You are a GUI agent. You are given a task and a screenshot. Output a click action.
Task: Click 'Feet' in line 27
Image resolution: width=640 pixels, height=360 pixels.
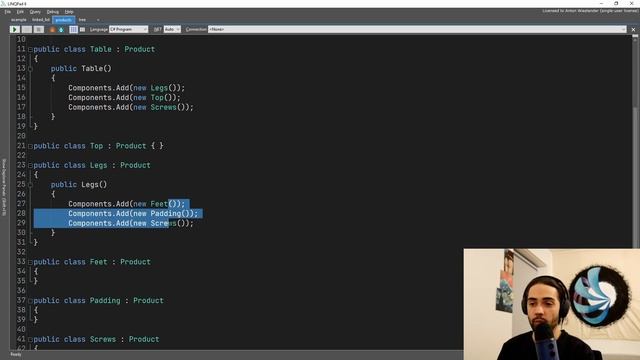click(x=159, y=204)
